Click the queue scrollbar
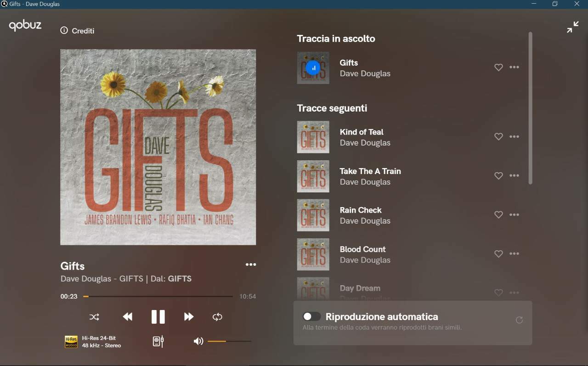This screenshot has width=588, height=366. coord(530,108)
